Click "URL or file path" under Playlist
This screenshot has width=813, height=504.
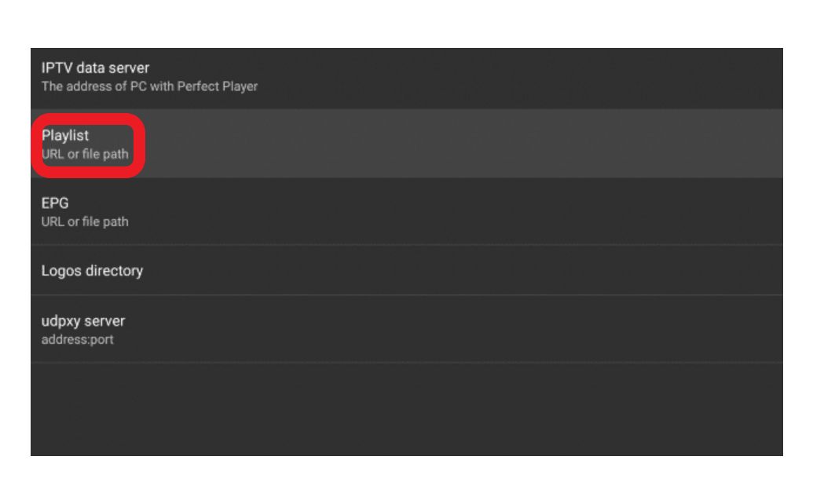(x=85, y=154)
